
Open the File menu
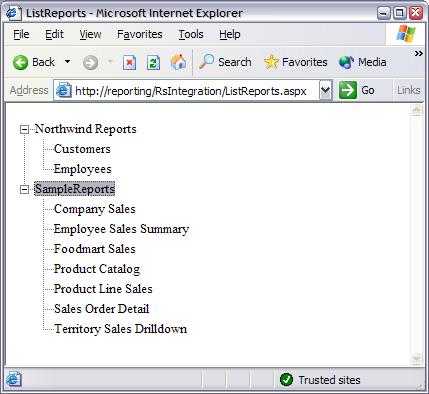tap(21, 34)
